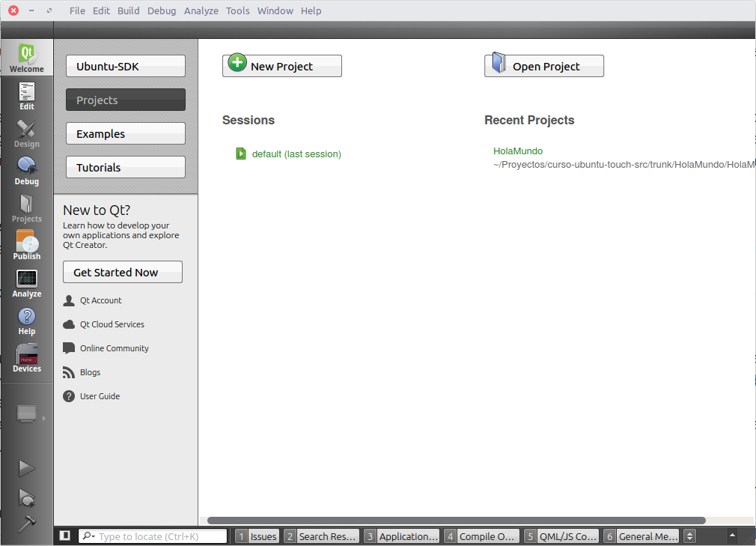Click the Blogs RSS feed icon

pos(69,372)
